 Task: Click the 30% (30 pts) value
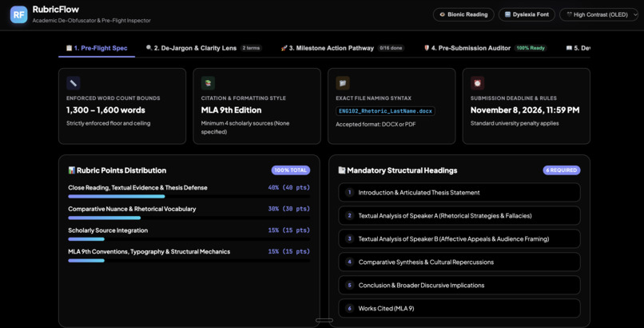[x=289, y=209]
